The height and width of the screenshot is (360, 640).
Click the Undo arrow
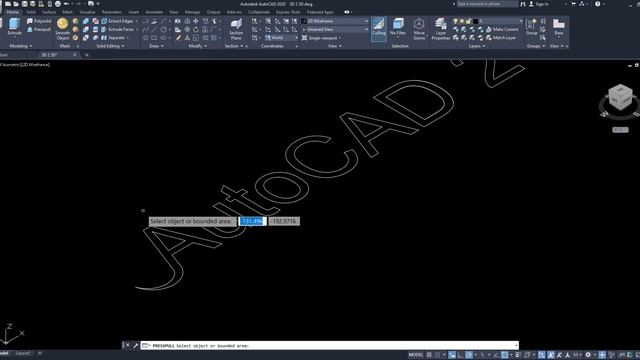click(x=66, y=4)
